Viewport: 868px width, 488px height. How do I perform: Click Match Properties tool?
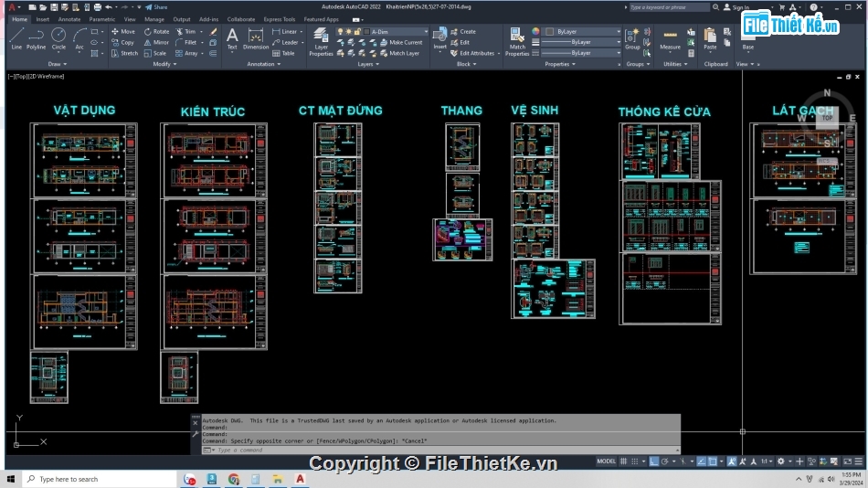point(517,42)
